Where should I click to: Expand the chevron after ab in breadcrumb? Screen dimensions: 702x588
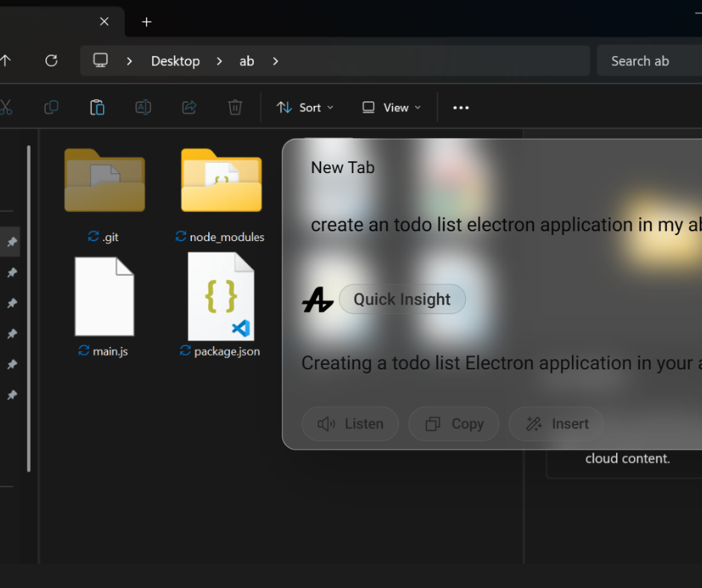[276, 61]
